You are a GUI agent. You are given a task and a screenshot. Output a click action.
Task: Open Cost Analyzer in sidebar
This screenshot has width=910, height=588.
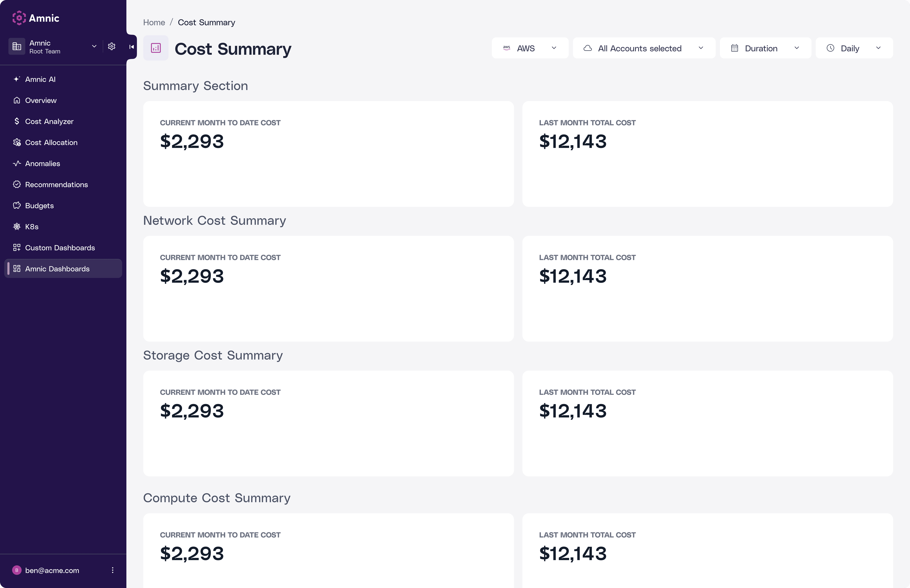[49, 121]
